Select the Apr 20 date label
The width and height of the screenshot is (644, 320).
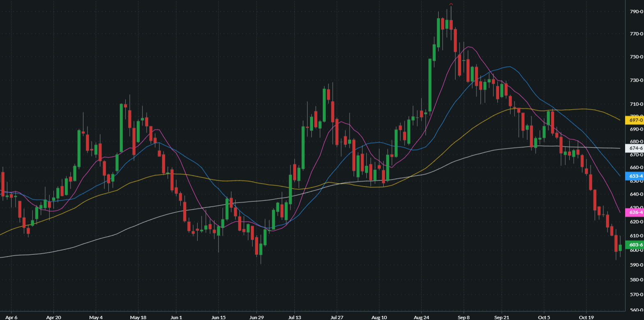(53, 317)
